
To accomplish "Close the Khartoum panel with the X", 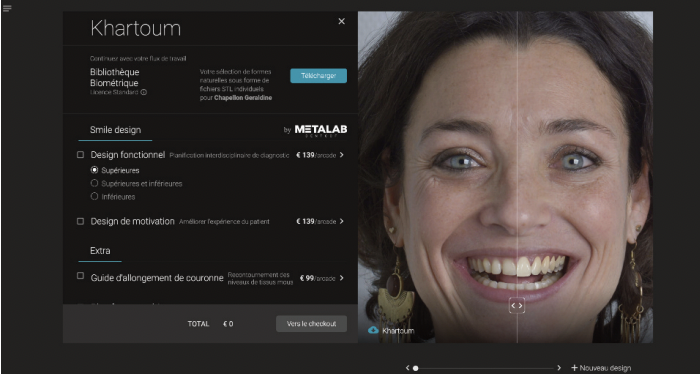I will point(342,21).
